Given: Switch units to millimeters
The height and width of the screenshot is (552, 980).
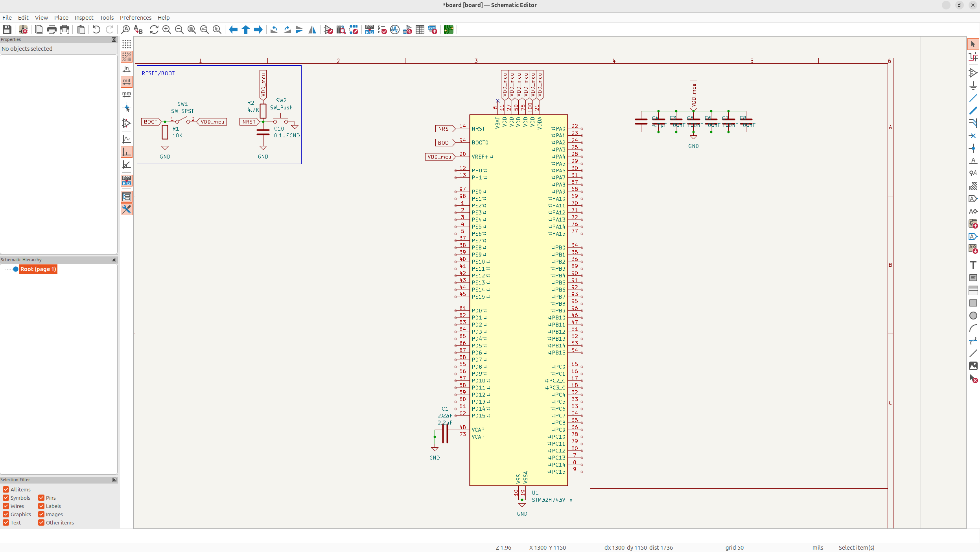Looking at the screenshot, I should 127,94.
